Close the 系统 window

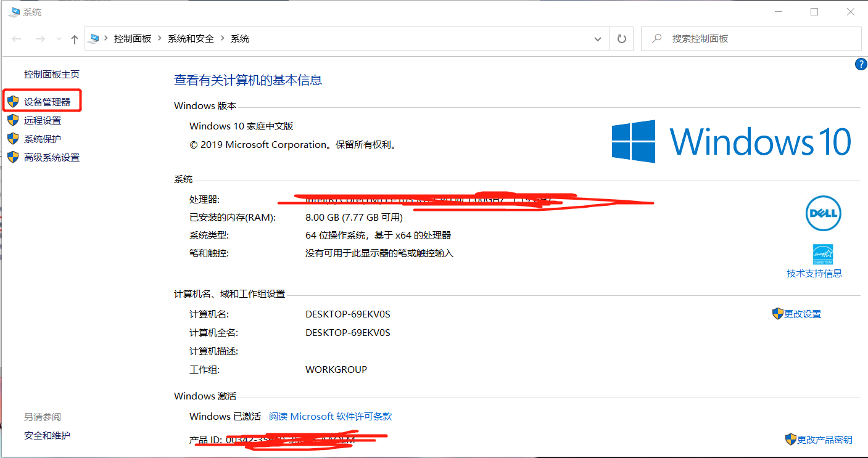point(850,12)
